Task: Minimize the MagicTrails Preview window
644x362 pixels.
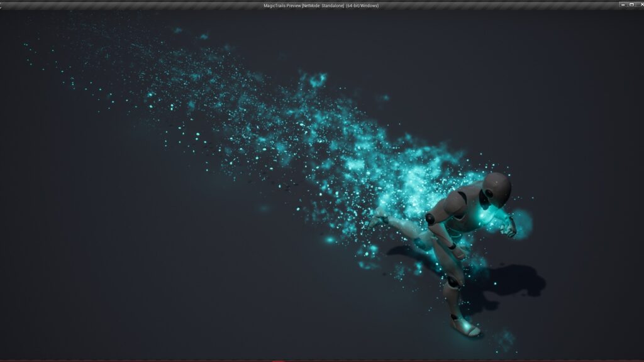Action: click(x=622, y=4)
